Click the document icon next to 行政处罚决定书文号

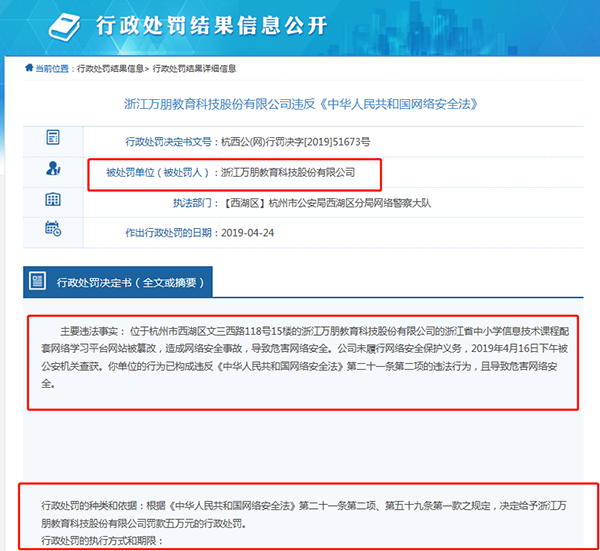click(x=53, y=138)
